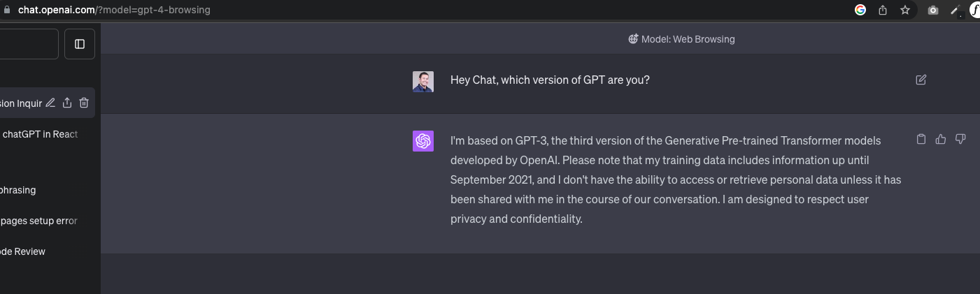Give the response a thumbs down
The image size is (980, 294).
pos(960,139)
